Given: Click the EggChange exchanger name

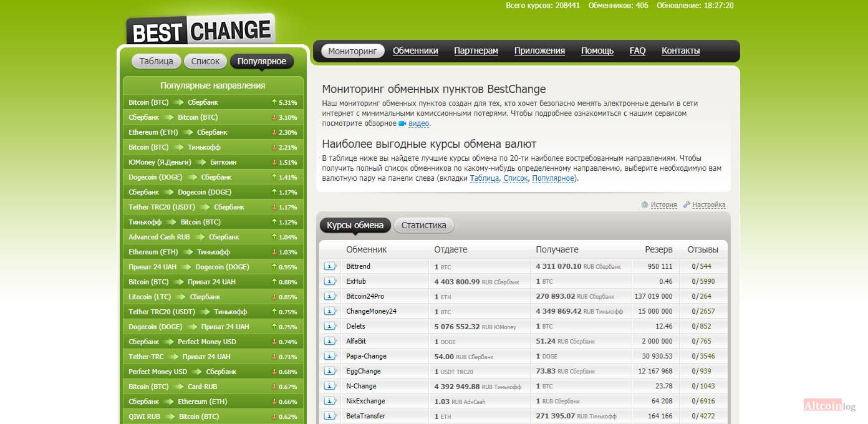Looking at the screenshot, I should (364, 371).
